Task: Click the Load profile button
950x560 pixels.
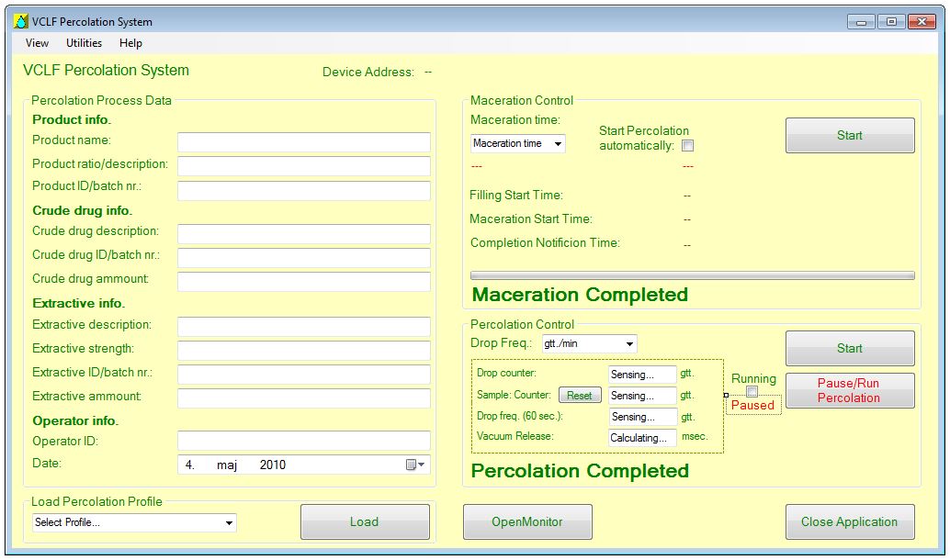Action: tap(365, 521)
